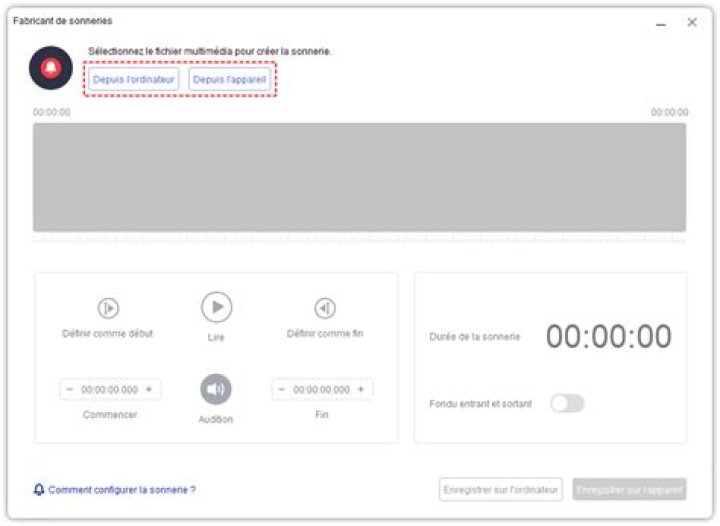Image resolution: width=720 pixels, height=526 pixels.
Task: Increase the Fin time with plus
Action: [x=361, y=389]
